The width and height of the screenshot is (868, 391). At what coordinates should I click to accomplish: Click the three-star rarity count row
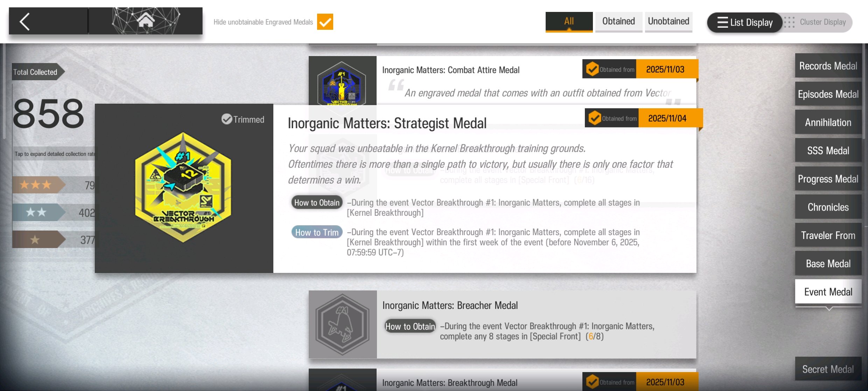pos(54,185)
